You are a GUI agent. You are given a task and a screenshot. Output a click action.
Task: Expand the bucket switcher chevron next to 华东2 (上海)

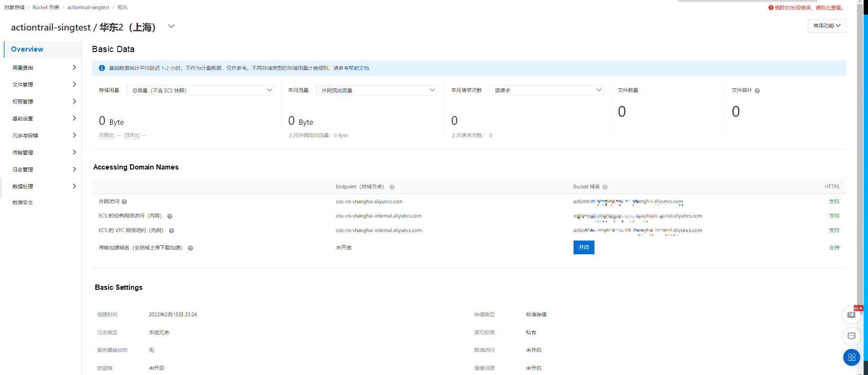pyautogui.click(x=172, y=27)
